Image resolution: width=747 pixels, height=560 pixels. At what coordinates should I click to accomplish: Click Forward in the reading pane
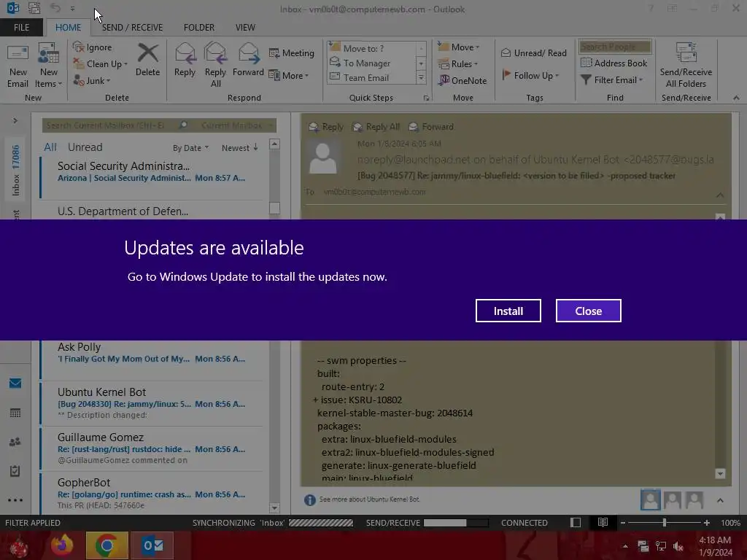click(x=431, y=127)
